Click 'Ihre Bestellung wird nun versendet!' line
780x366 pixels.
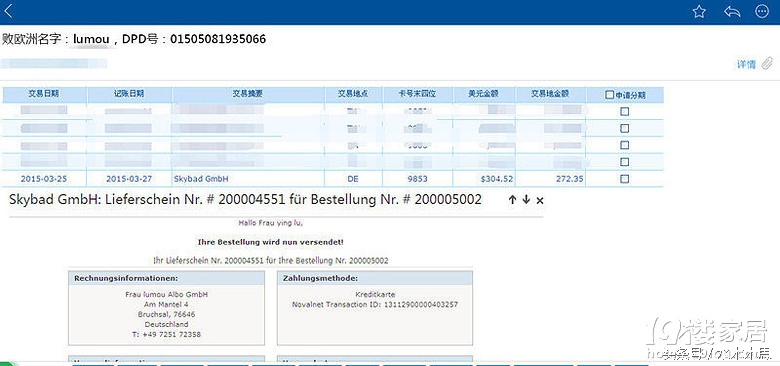click(x=271, y=242)
